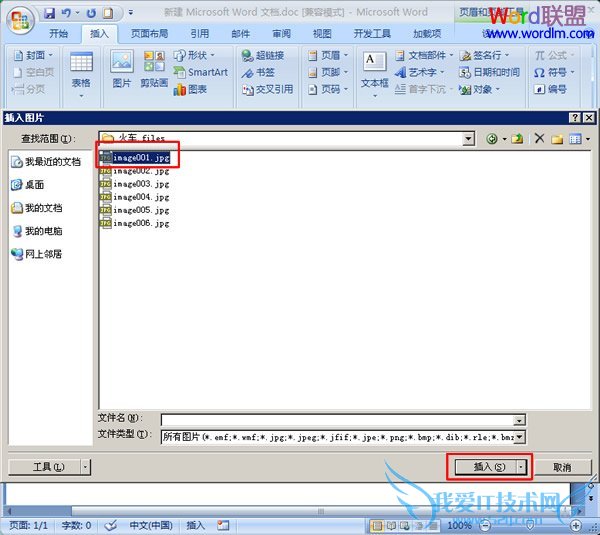This screenshot has width=600, height=535.
Task: Expand the file type dropdown
Action: coord(519,437)
